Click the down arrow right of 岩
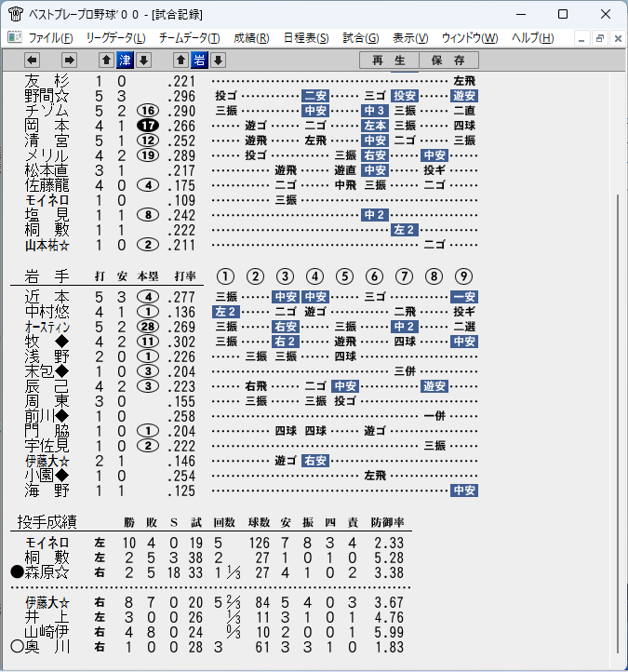Viewport: 628px width, 672px height. click(x=218, y=60)
